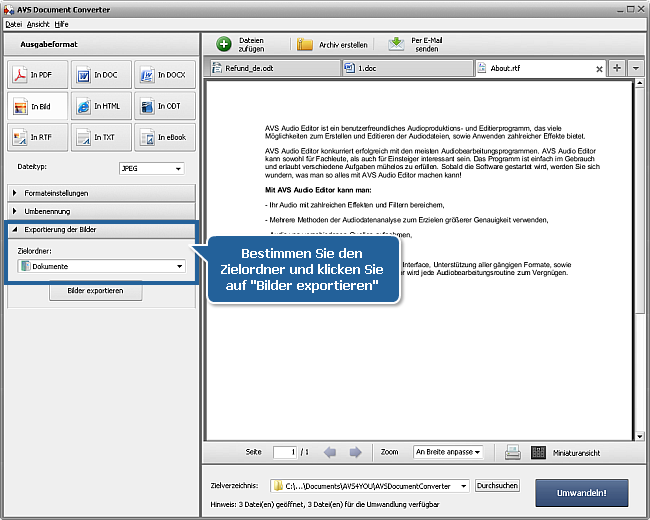Pick the In RTF output format
The width and height of the screenshot is (650, 520).
click(37, 137)
